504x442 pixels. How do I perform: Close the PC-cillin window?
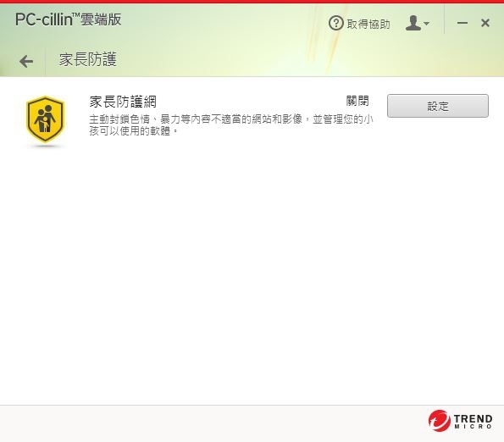coord(485,23)
